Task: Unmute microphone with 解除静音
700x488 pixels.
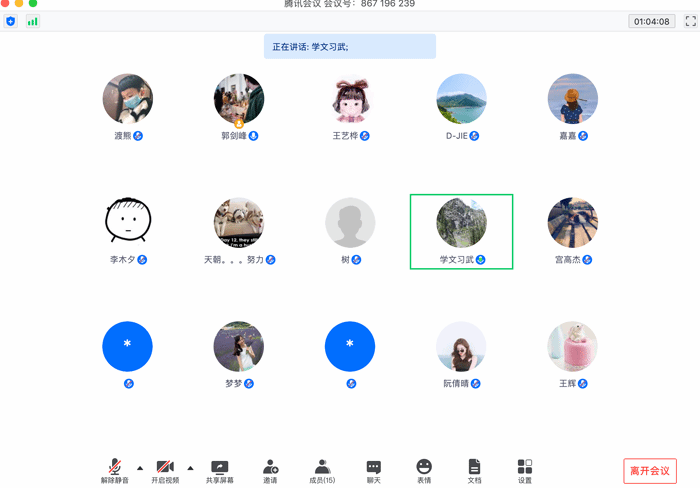Action: (x=115, y=471)
